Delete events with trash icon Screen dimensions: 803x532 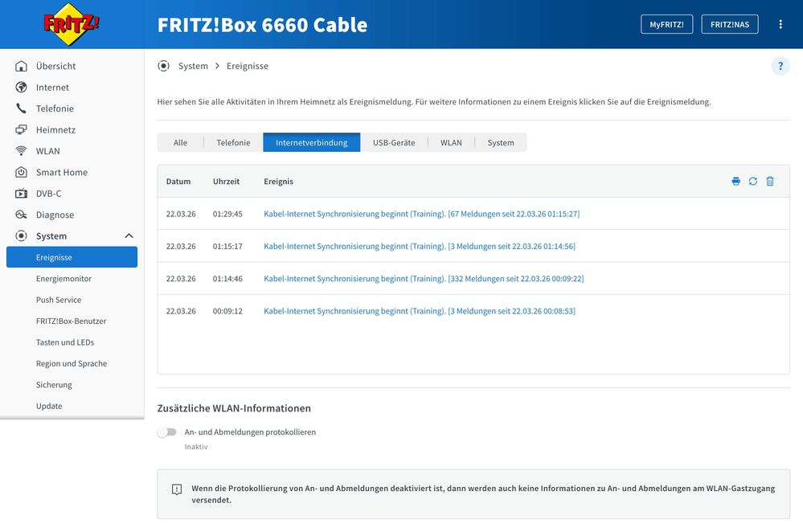pyautogui.click(x=770, y=182)
